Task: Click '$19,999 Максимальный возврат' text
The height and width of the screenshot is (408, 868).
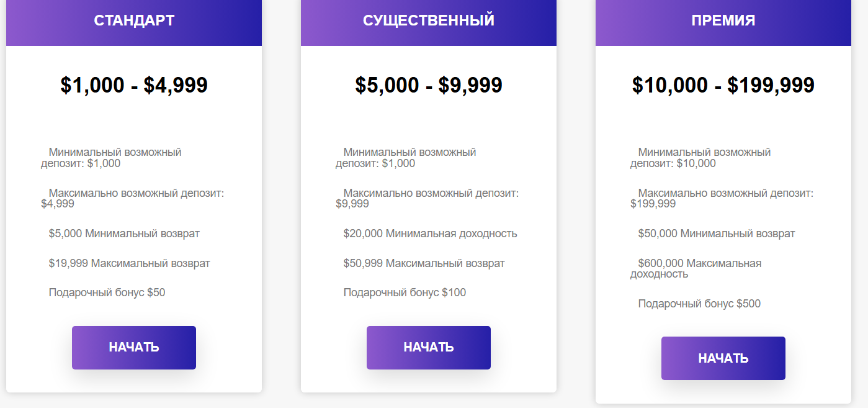Action: [x=129, y=263]
